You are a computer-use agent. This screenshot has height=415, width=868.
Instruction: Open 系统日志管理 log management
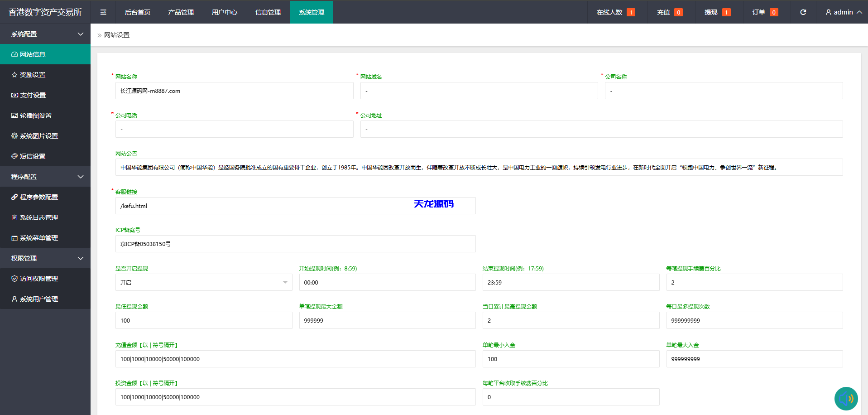point(38,217)
